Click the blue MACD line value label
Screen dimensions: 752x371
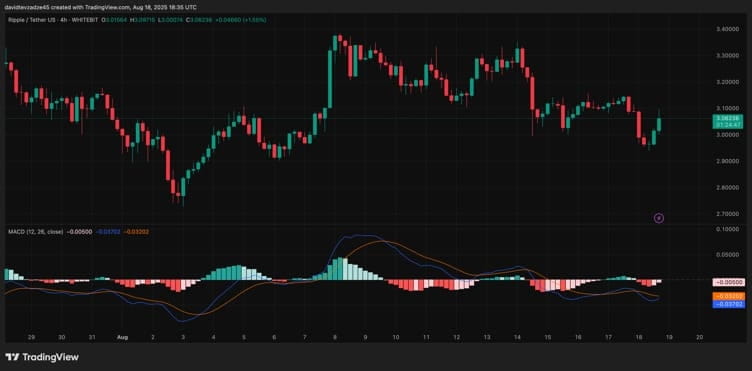(728, 304)
